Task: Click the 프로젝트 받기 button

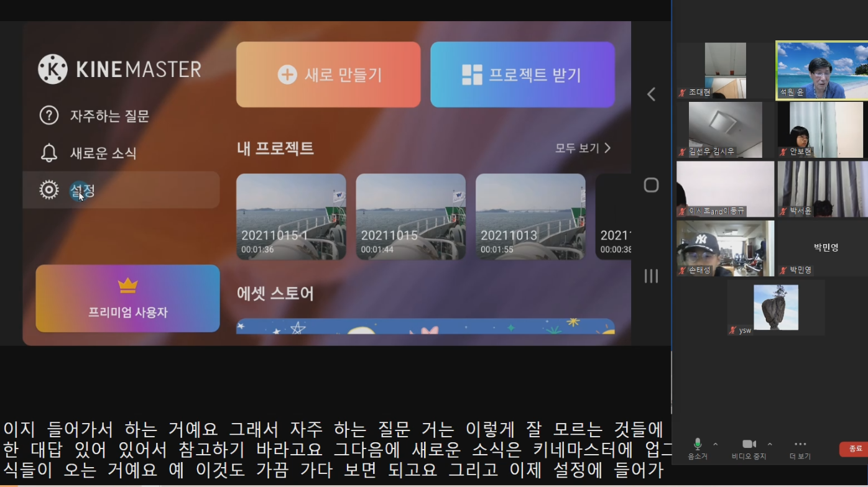Action: [x=522, y=75]
